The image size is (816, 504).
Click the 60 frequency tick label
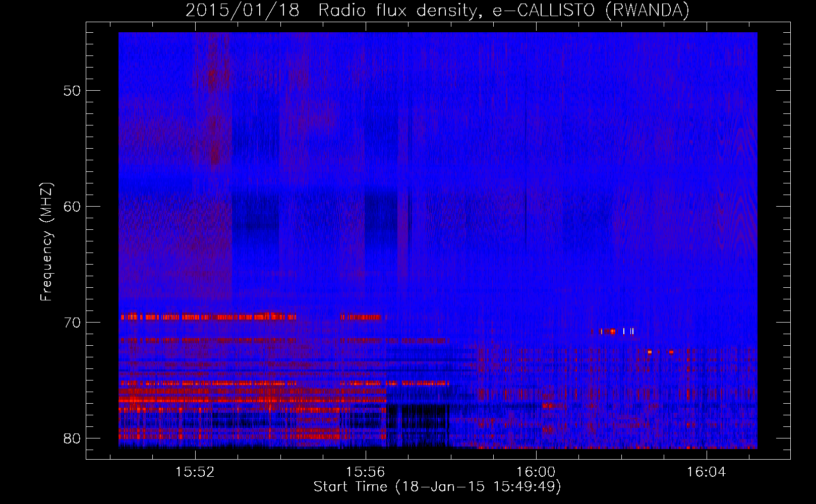pyautogui.click(x=72, y=207)
